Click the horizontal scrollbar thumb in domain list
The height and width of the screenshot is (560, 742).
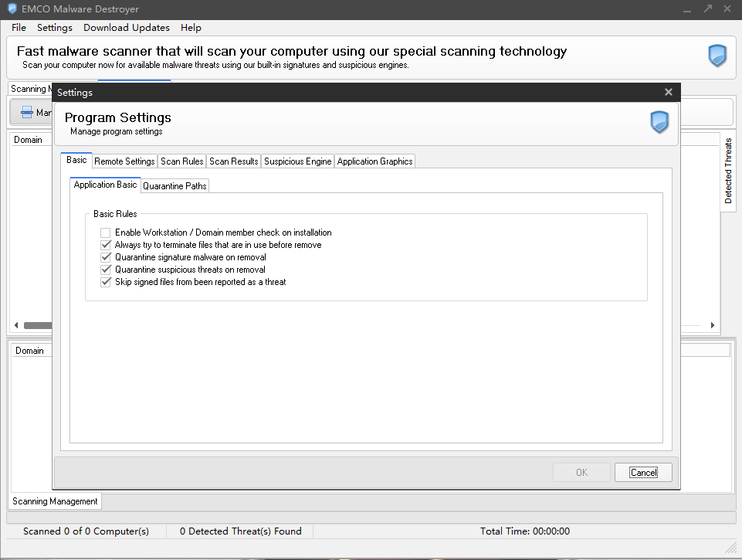38,325
